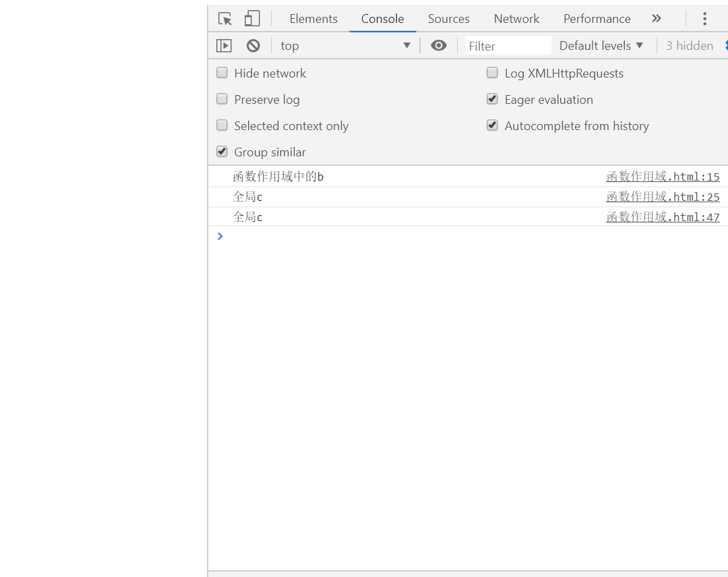Image resolution: width=728 pixels, height=577 pixels.
Task: Open source link 函数作用域.html:25
Action: (x=663, y=197)
